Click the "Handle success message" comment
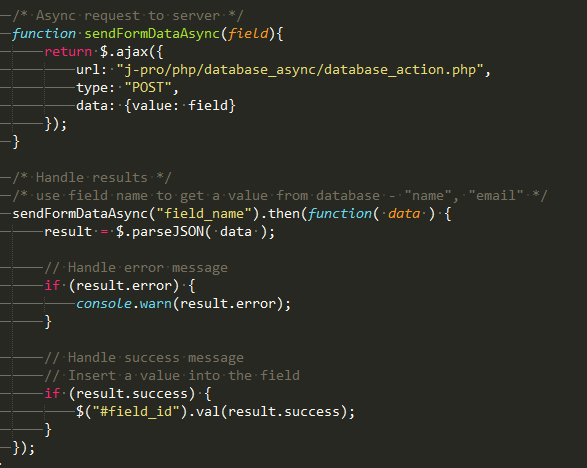This screenshot has height=468, width=587. [x=144, y=358]
